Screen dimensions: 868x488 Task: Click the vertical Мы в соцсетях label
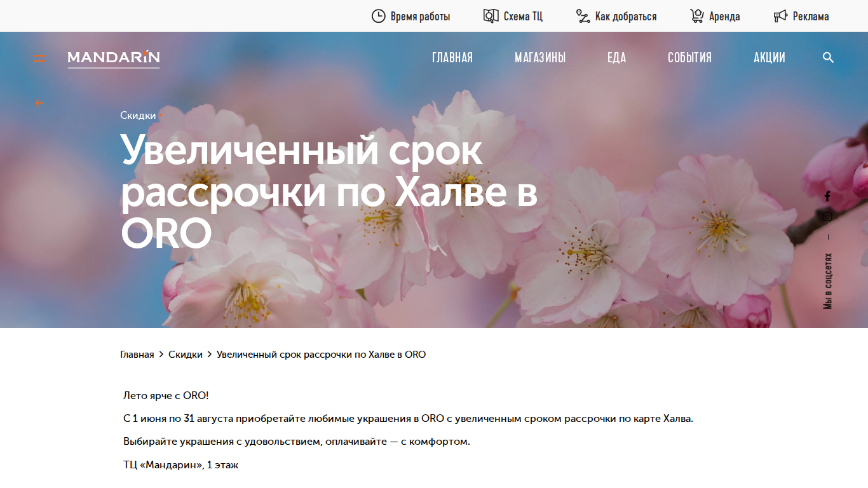pos(827,281)
